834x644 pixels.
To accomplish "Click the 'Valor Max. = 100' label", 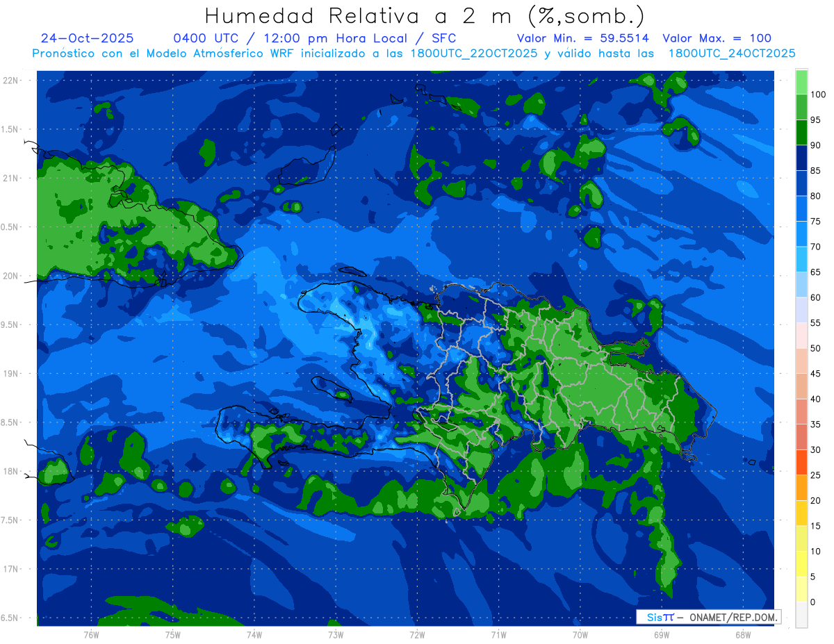I will click(x=717, y=38).
